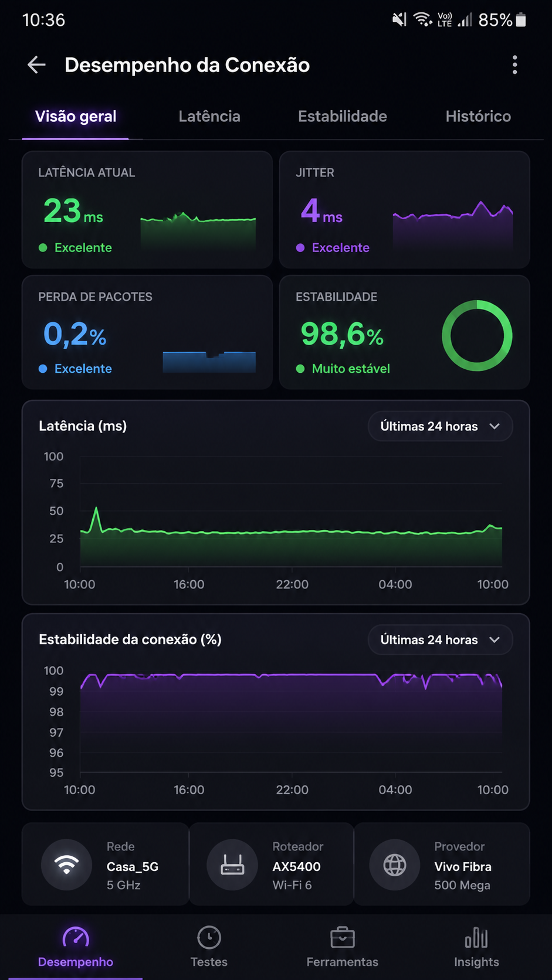Tap the Estabilidade da conexão (%) title
Viewport: 552px width, 980px height.
coord(130,639)
